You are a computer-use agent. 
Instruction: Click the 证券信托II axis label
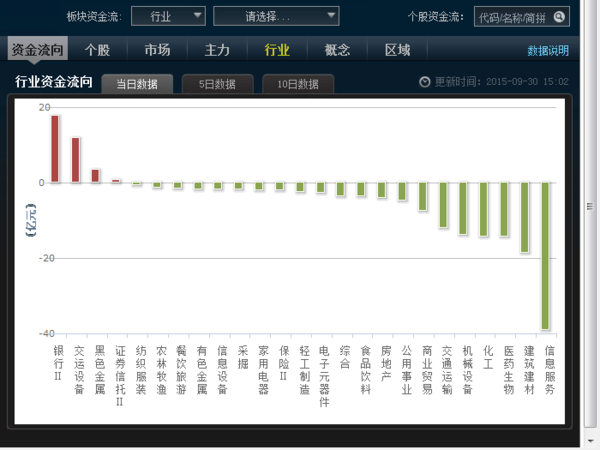coord(120,376)
